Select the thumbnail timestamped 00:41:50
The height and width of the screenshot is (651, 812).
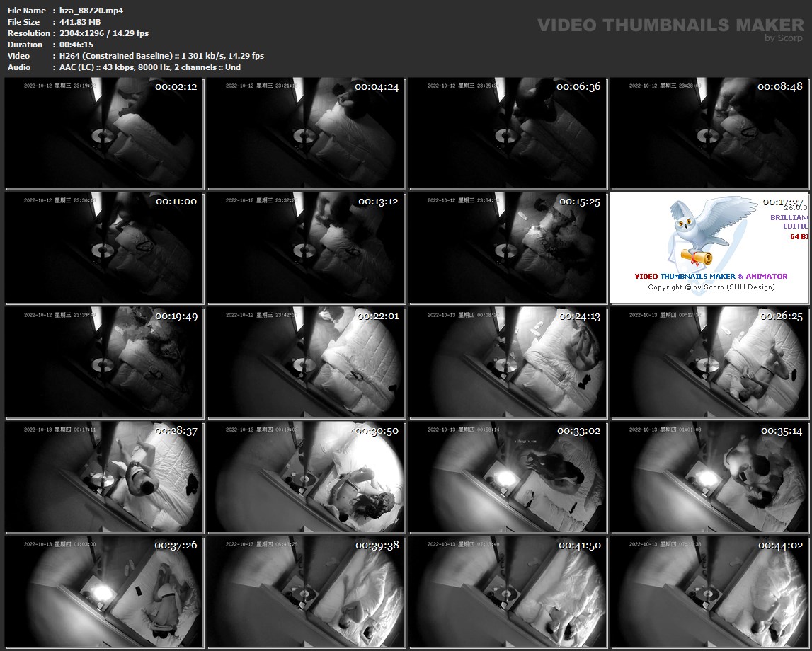coord(508,592)
